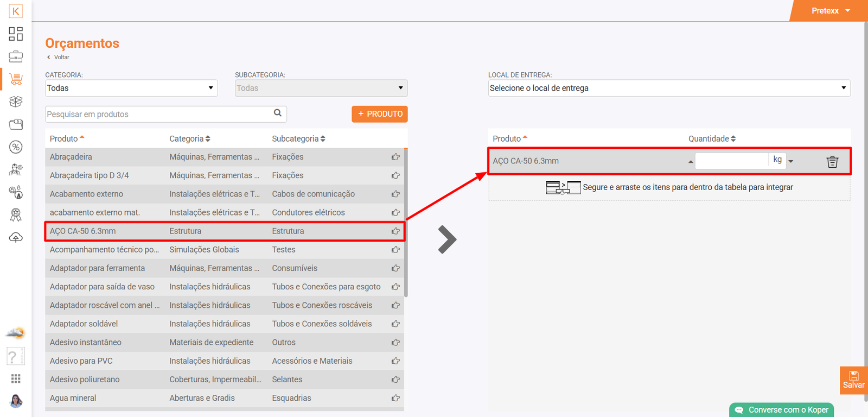Image resolution: width=868 pixels, height=417 pixels.
Task: Open the help question mark icon
Action: 13,357
